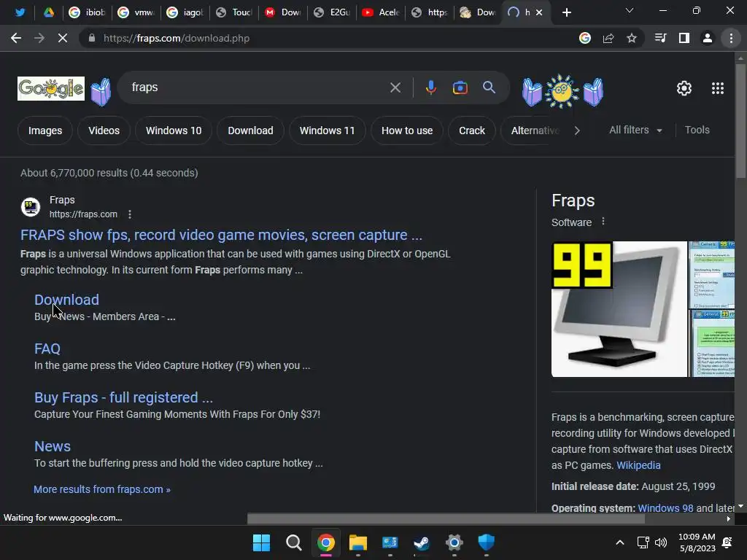Open the pinned Google Drive tab
Image resolution: width=747 pixels, height=560 pixels.
(x=49, y=12)
